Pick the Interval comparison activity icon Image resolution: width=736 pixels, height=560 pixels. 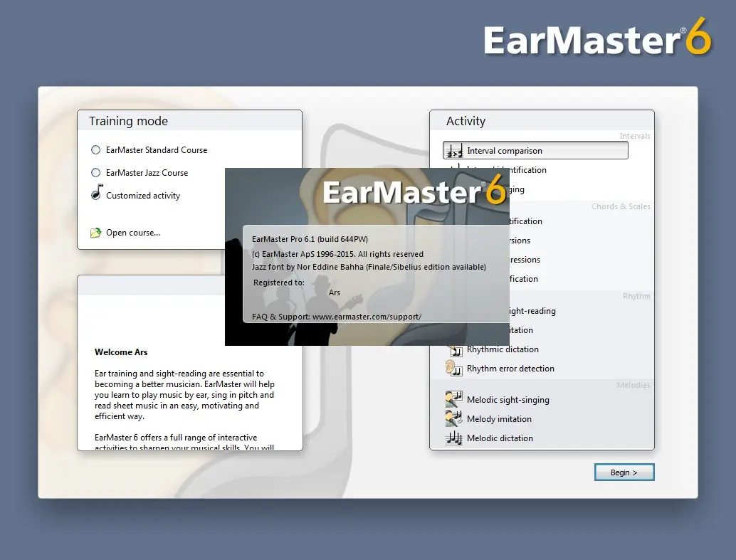(x=454, y=151)
